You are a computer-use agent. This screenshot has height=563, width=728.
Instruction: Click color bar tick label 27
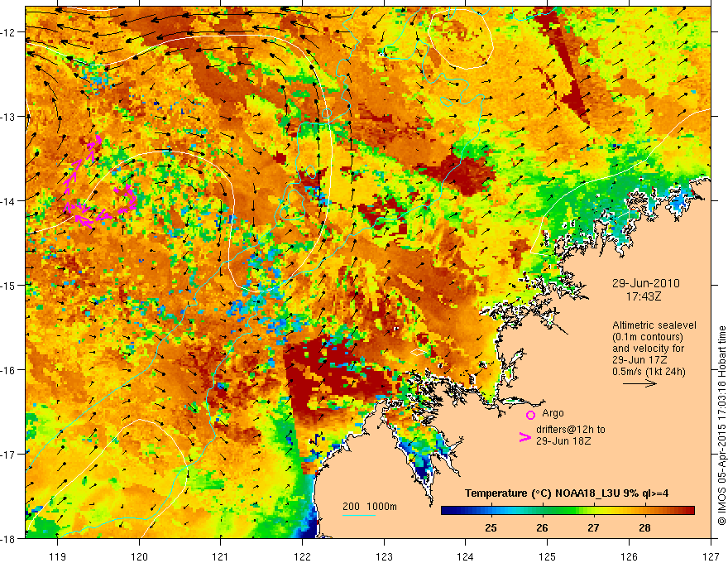(593, 528)
